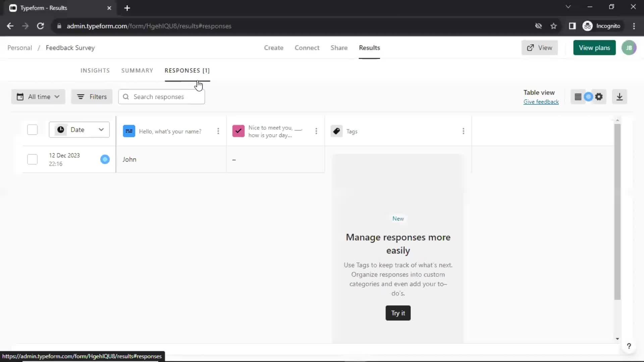Click the 'John' name cell

171,159
